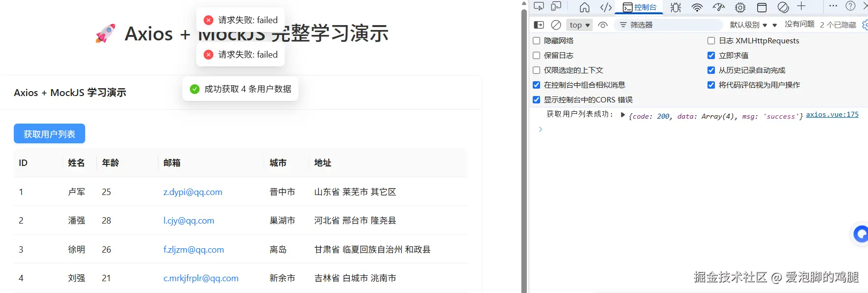Image resolution: width=868 pixels, height=293 pixels.
Task: Activate the inspect element picker icon
Action: pos(539,6)
